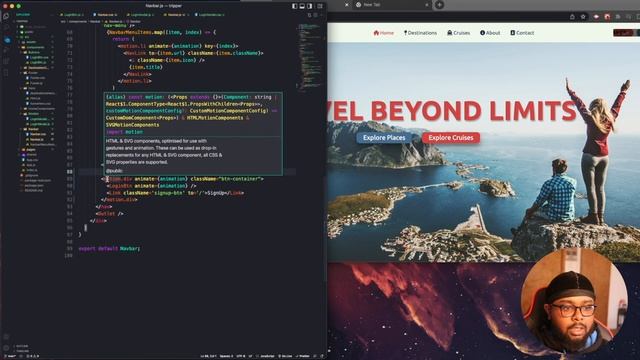Open the Explorer icon in the activity bar
Image resolution: width=640 pixels, height=360 pixels.
6,17
